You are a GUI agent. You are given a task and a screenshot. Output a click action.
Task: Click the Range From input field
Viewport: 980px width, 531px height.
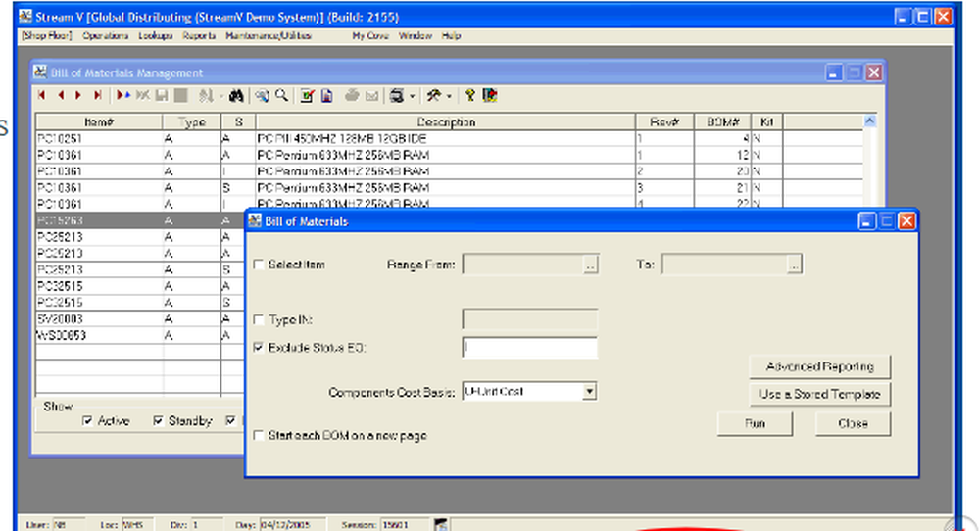(523, 265)
